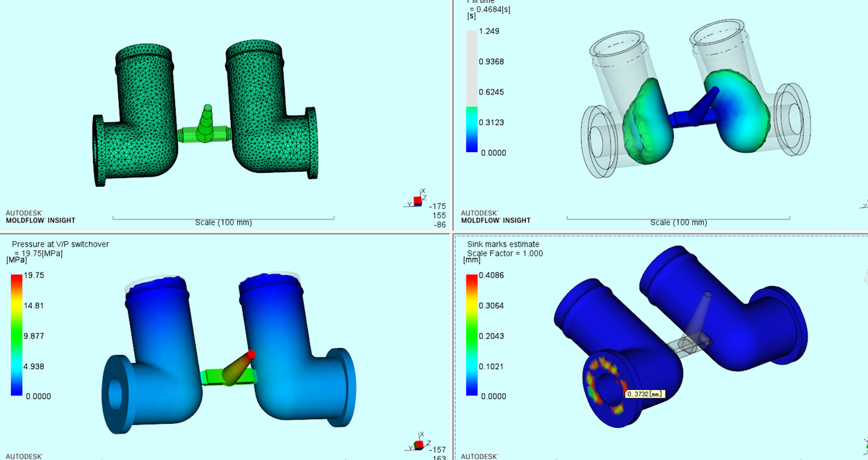The image size is (868, 460).
Task: Click the 0.3064 sink marks legend value
Action: click(x=491, y=306)
